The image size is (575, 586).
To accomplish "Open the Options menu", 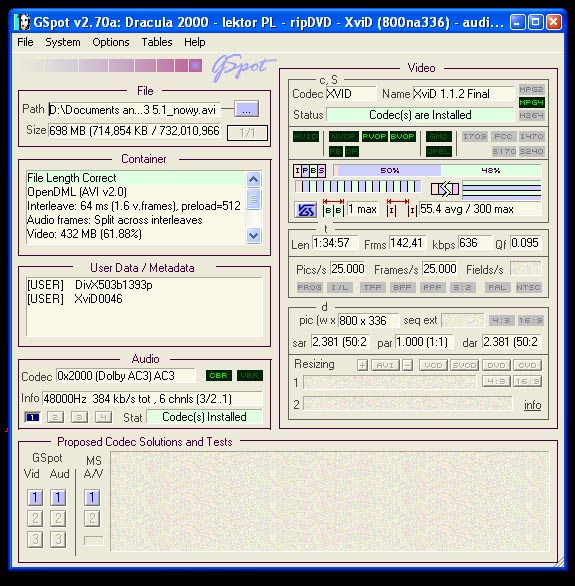I will [x=111, y=42].
